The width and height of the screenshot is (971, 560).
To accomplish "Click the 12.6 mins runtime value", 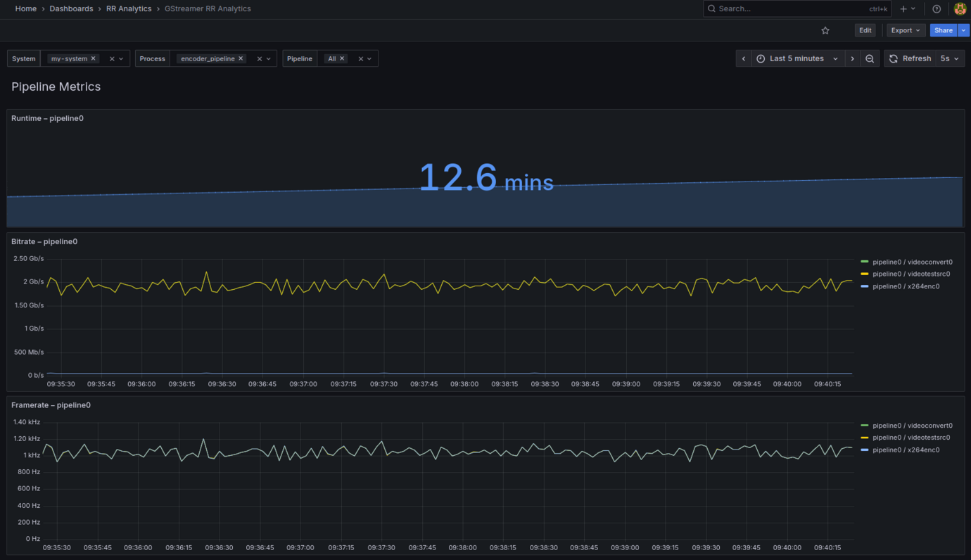I will (486, 177).
